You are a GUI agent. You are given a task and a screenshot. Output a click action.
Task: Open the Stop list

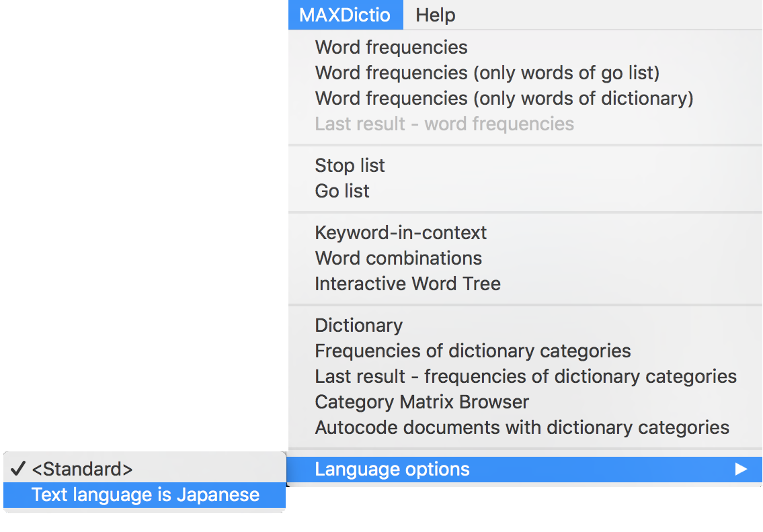(525, 165)
